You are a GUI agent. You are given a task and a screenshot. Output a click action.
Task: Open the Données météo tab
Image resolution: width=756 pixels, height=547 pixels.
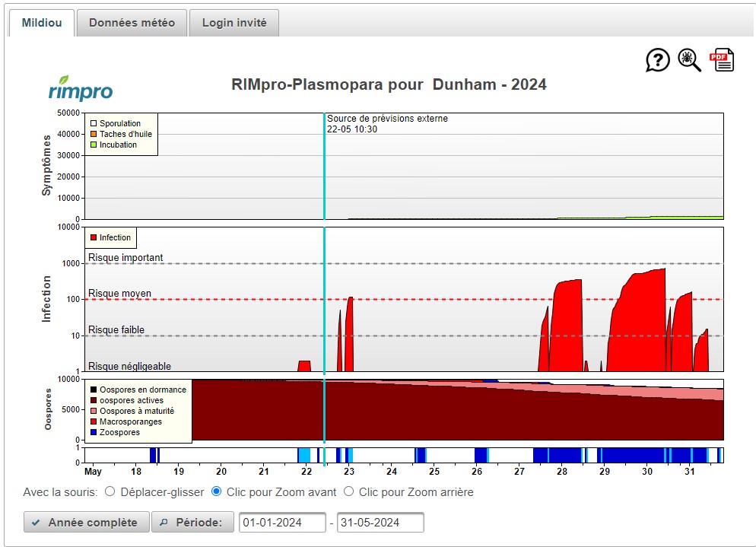pos(132,23)
